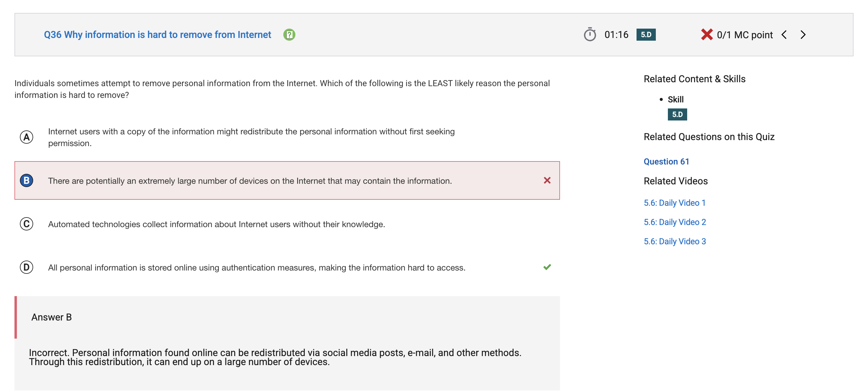Select answer choice B radio circle
The image size is (868, 391).
[x=27, y=180]
